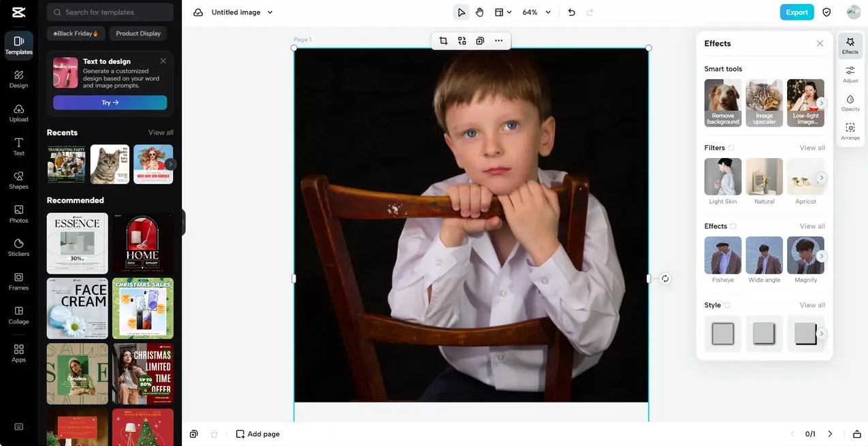Open the Templates sidebar tab

pos(18,46)
